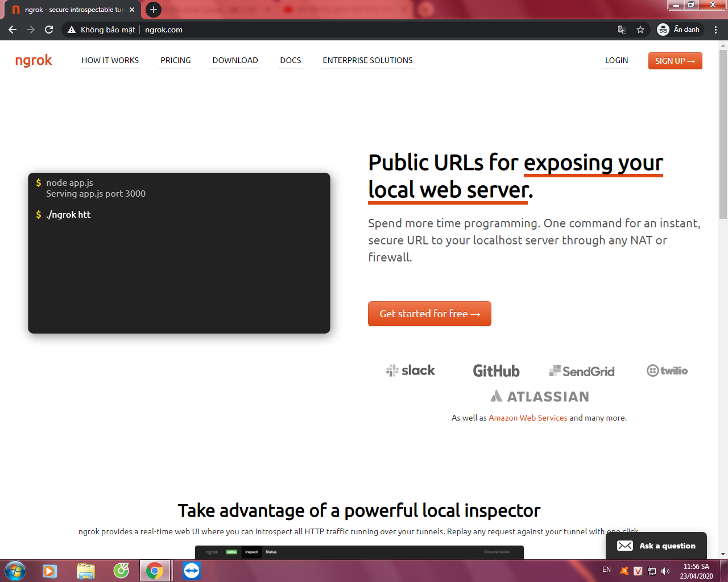This screenshot has width=728, height=582.
Task: Open a new browser tab
Action: (153, 10)
